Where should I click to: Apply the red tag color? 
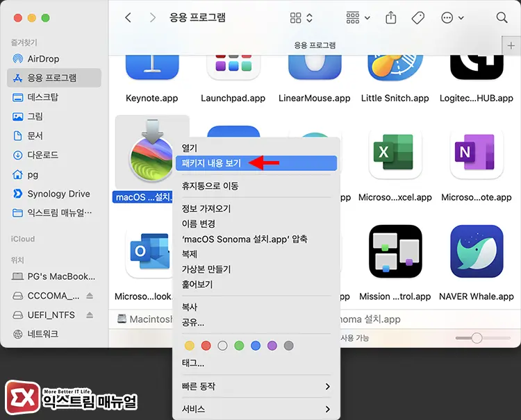[206, 346]
